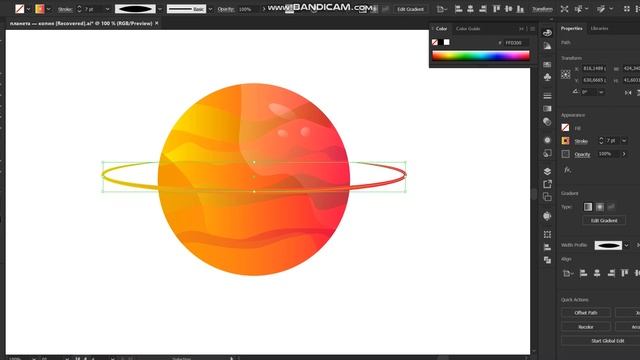Open the Color panel flyout menu
The height and width of the screenshot is (360, 640).
point(532,29)
